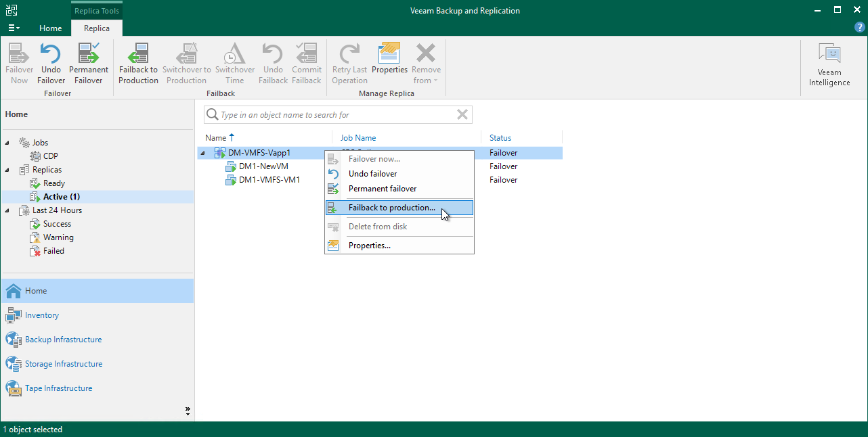Click the Switchover Time ribbon icon

235,64
